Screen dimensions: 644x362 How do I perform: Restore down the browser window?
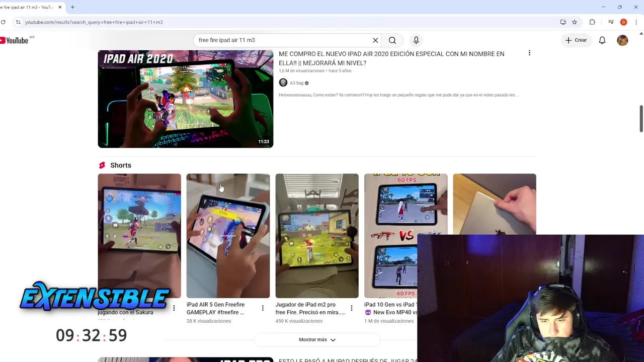coord(620,7)
